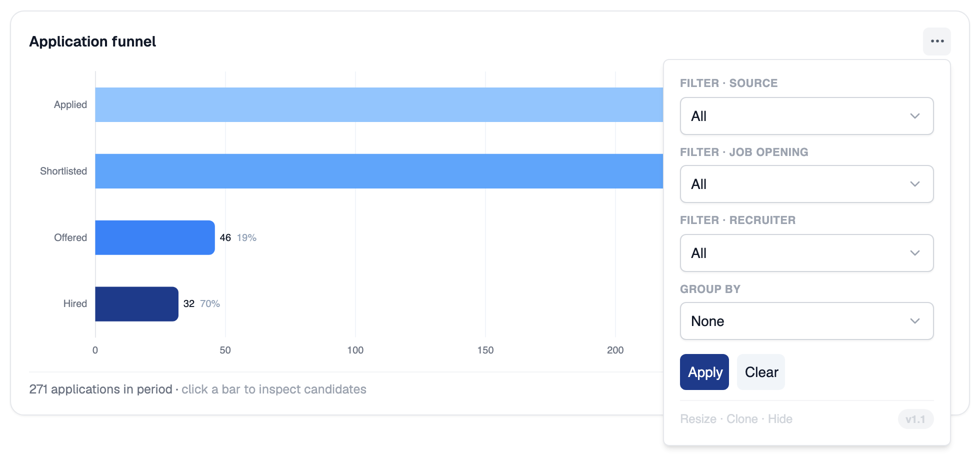This screenshot has width=980, height=456.
Task: Click the '100' x-axis tick label
Action: coord(355,350)
